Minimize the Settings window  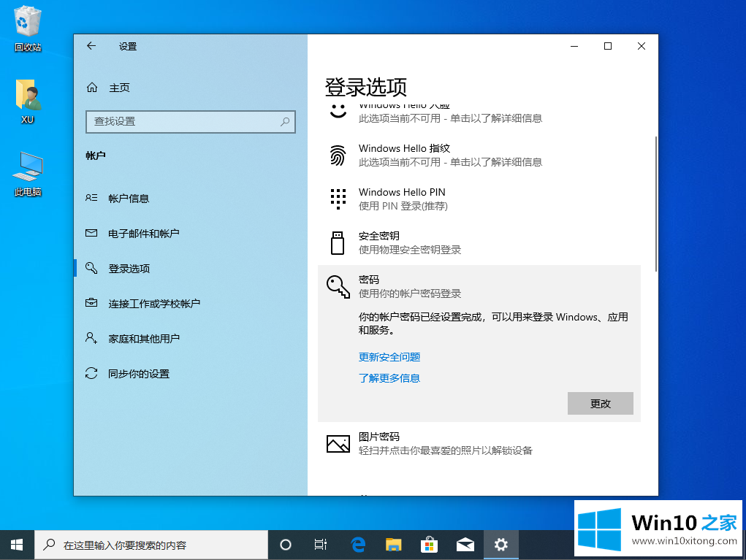(574, 46)
